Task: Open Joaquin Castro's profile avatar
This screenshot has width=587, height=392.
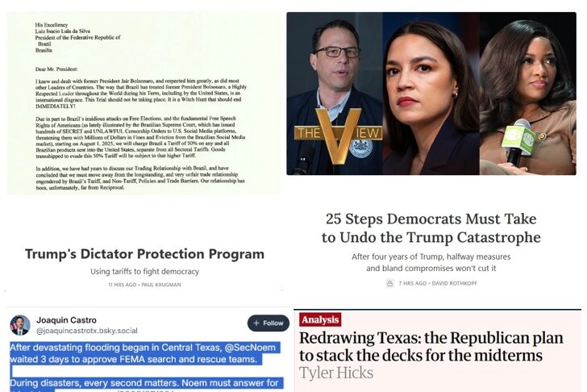Action: 20,325
